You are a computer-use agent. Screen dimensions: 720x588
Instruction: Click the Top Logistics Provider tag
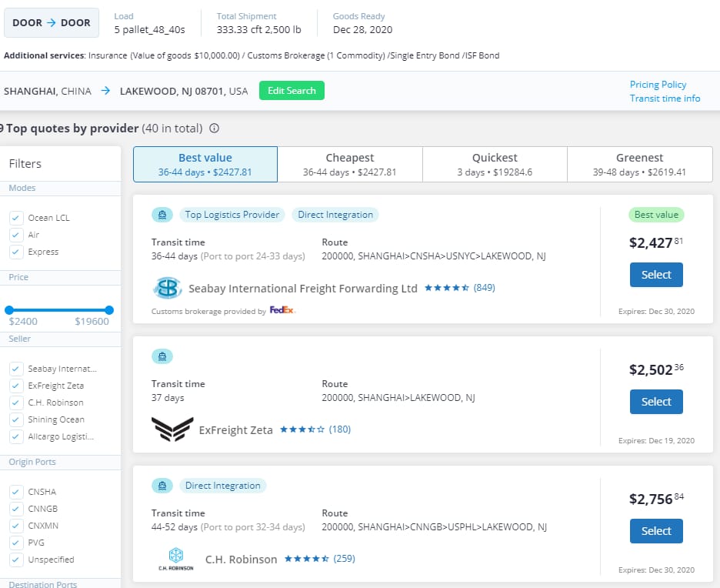point(232,215)
